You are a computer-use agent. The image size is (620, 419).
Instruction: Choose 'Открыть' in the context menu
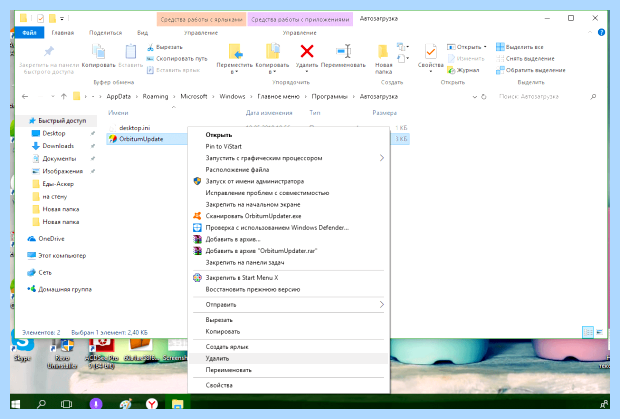[x=289, y=135]
